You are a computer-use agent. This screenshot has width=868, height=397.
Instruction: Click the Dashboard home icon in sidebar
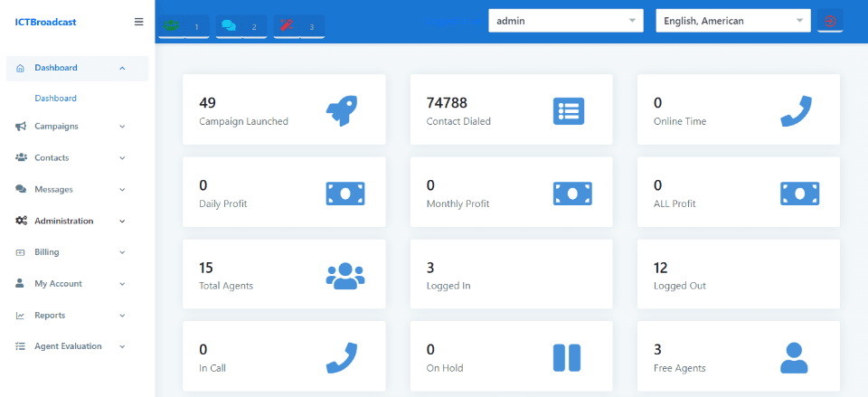(x=21, y=68)
